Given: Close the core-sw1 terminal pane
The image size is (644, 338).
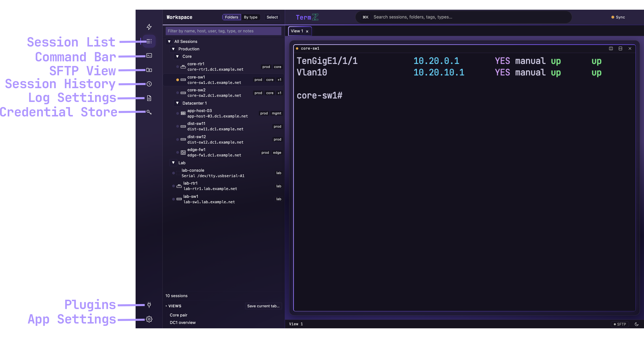Looking at the screenshot, I should (630, 48).
